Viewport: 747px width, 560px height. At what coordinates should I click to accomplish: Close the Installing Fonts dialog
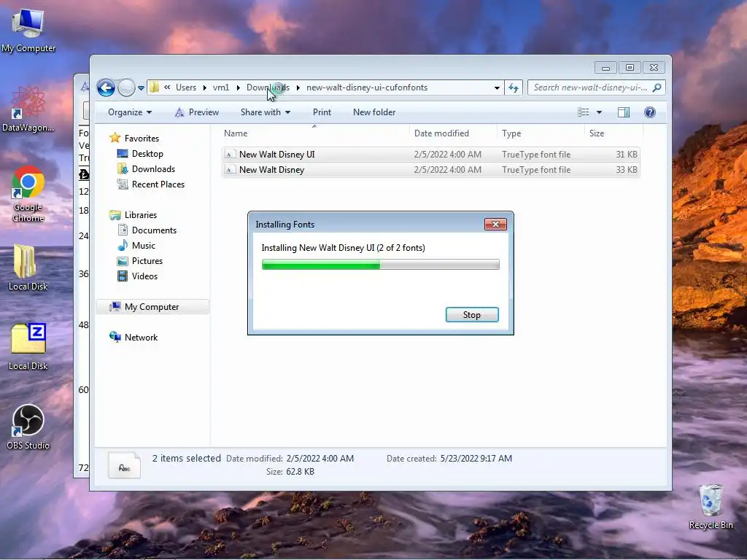(x=495, y=225)
